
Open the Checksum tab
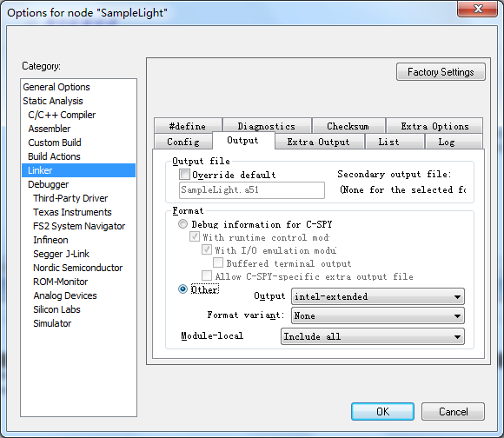348,126
